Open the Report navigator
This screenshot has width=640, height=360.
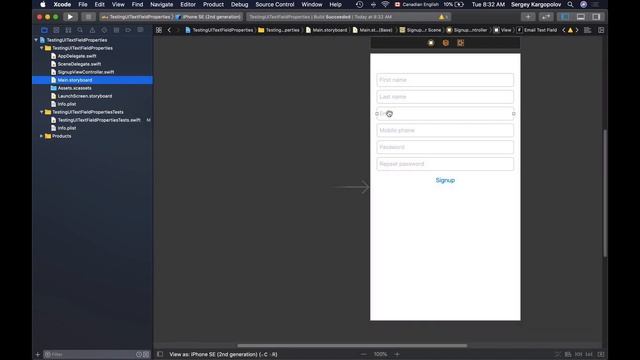[x=140, y=30]
